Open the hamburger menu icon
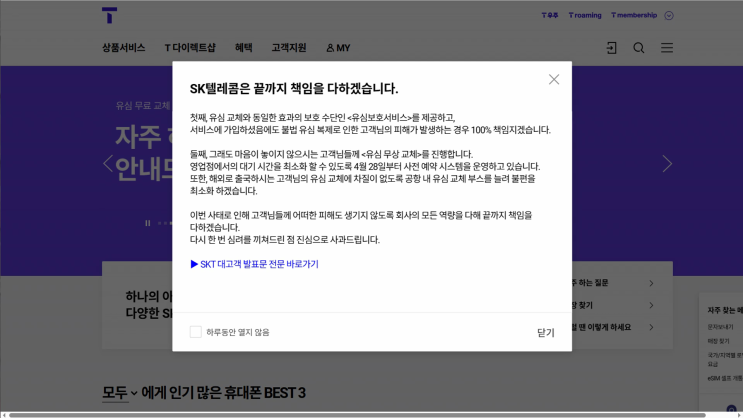The image size is (743, 418). point(667,48)
